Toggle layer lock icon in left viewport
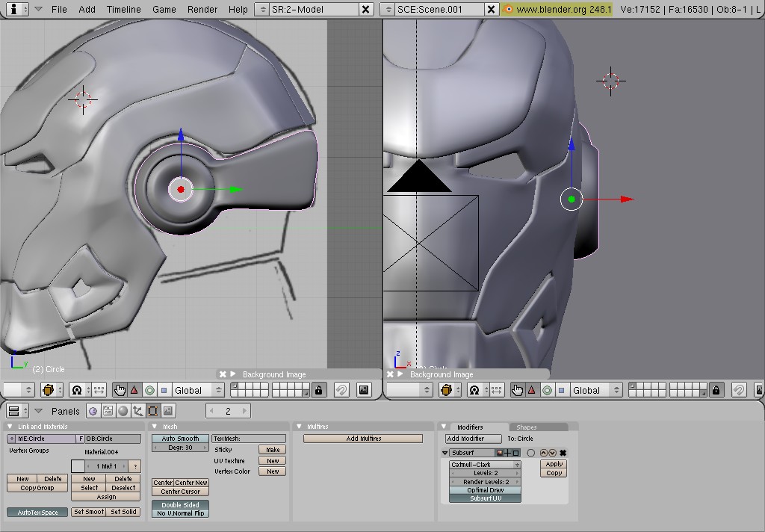Screen dimensions: 765x532 pos(318,390)
